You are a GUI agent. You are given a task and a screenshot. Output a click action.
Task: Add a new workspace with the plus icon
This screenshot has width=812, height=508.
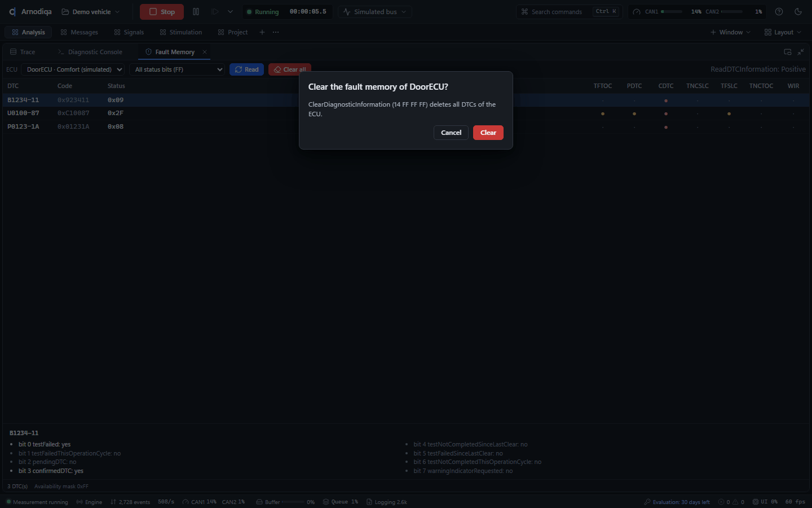point(262,32)
